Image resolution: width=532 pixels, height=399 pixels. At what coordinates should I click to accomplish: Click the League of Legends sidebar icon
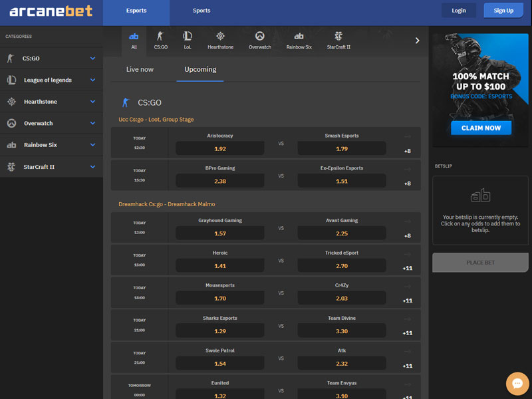point(11,80)
